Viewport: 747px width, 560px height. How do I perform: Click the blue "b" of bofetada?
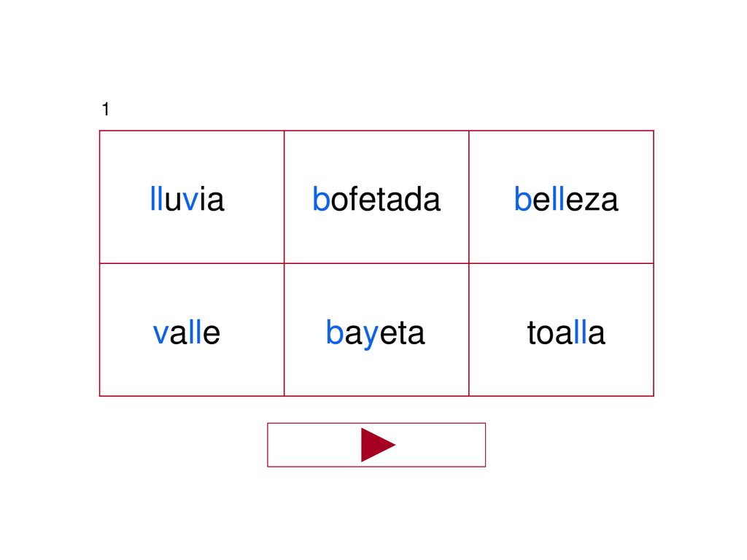[321, 198]
